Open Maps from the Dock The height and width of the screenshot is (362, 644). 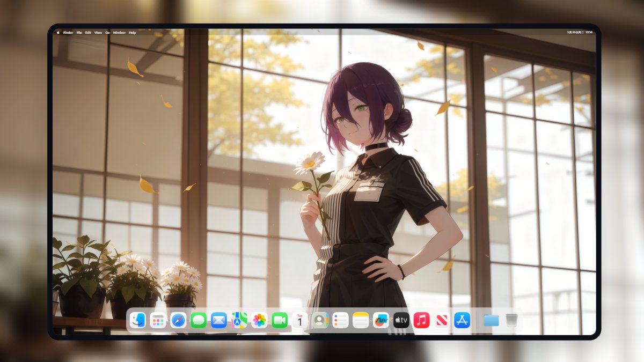pos(238,320)
